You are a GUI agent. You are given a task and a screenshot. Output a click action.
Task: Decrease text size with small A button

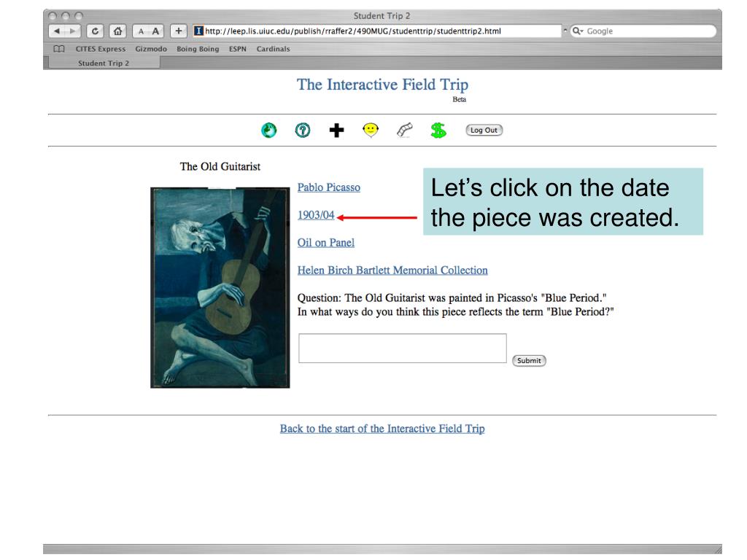pyautogui.click(x=141, y=31)
